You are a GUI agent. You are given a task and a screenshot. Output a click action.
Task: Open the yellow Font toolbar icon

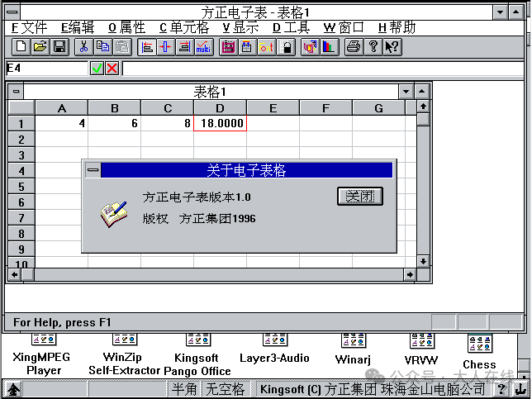pos(266,47)
